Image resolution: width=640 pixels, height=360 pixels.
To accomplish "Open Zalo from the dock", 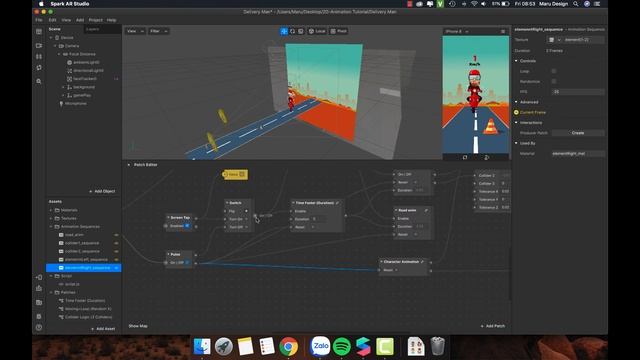I will pos(320,347).
